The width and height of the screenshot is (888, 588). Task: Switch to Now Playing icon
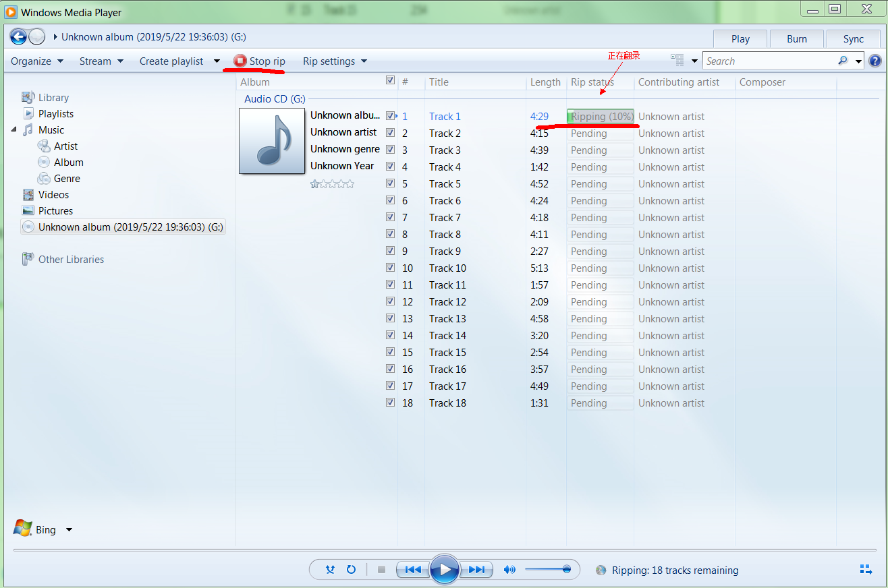click(866, 570)
